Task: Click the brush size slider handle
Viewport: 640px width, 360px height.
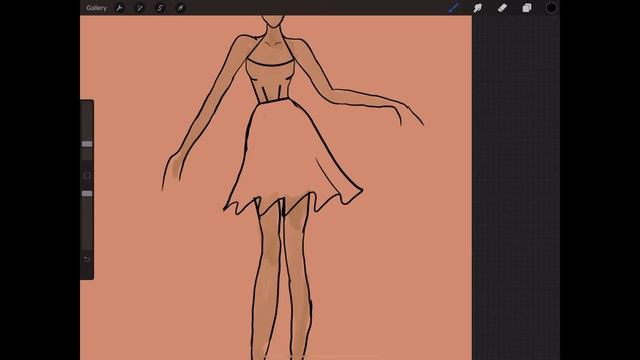Action: click(87, 144)
